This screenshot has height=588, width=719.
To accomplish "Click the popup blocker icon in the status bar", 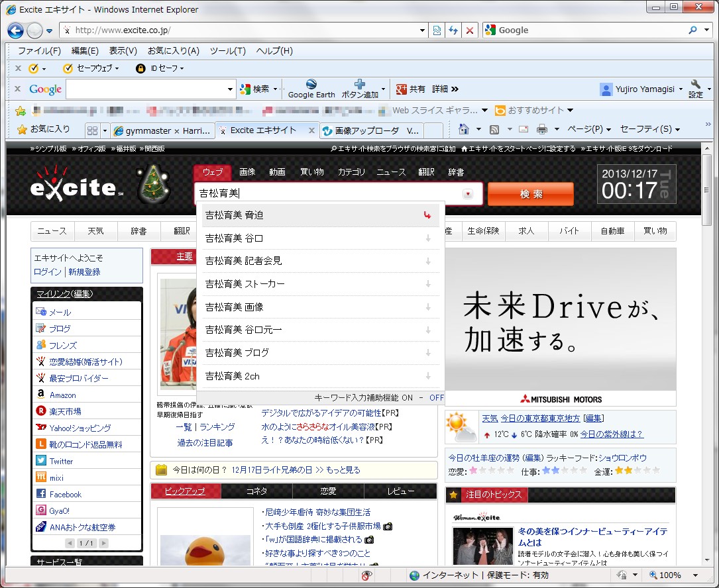I will point(366,575).
